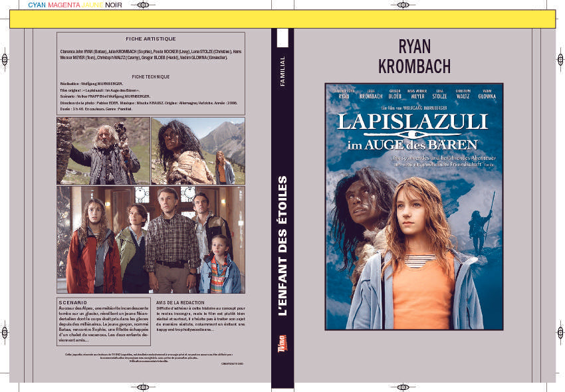
Task: Click the FAMILIAL label on the spine
Action: point(282,68)
